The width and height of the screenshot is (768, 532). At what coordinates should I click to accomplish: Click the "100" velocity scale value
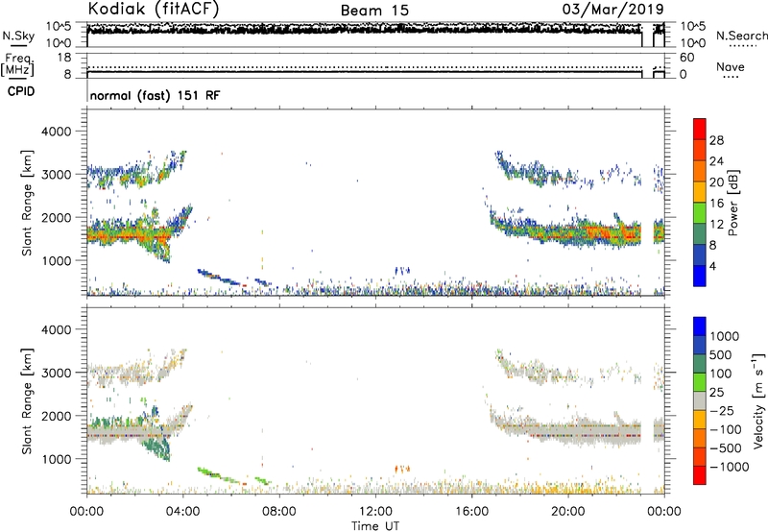pyautogui.click(x=721, y=374)
